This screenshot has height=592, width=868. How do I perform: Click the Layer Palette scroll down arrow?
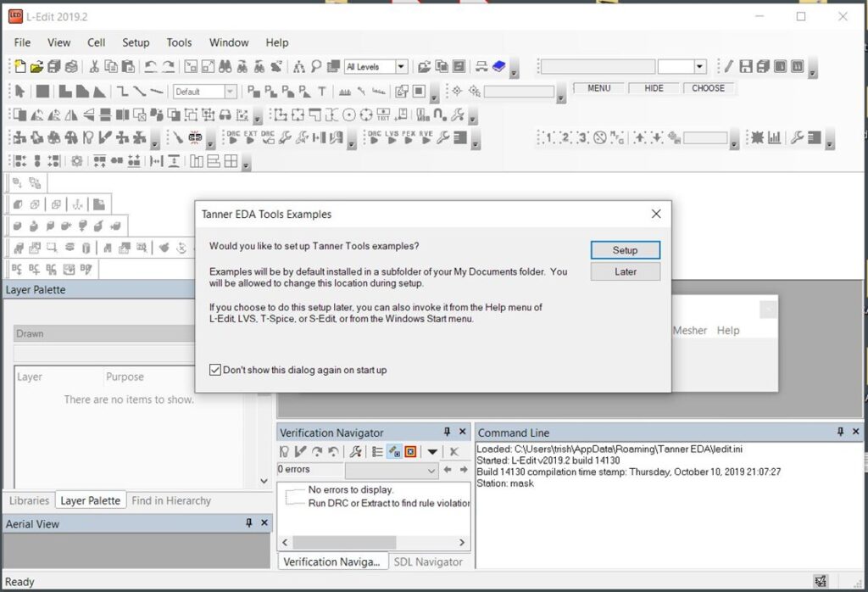pyautogui.click(x=264, y=481)
